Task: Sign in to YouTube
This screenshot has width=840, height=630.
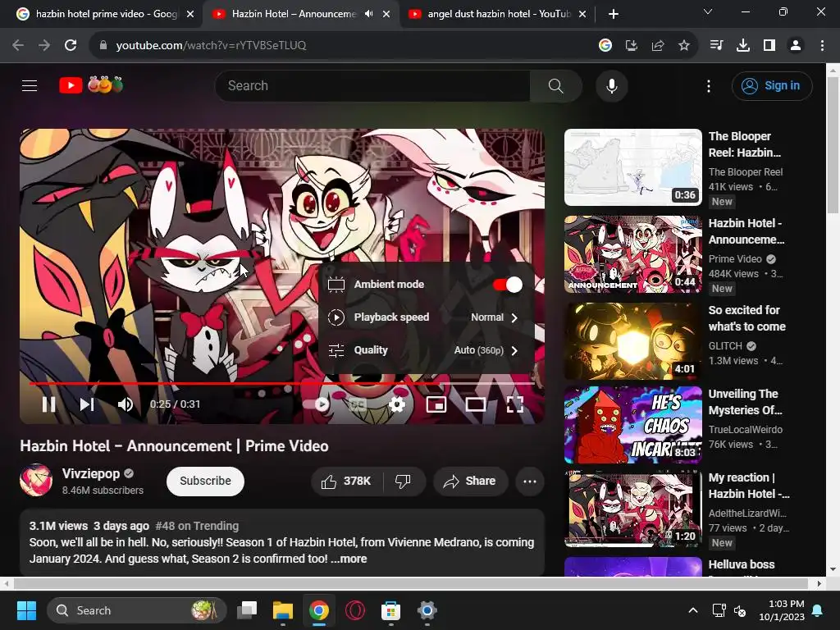Action: point(771,85)
